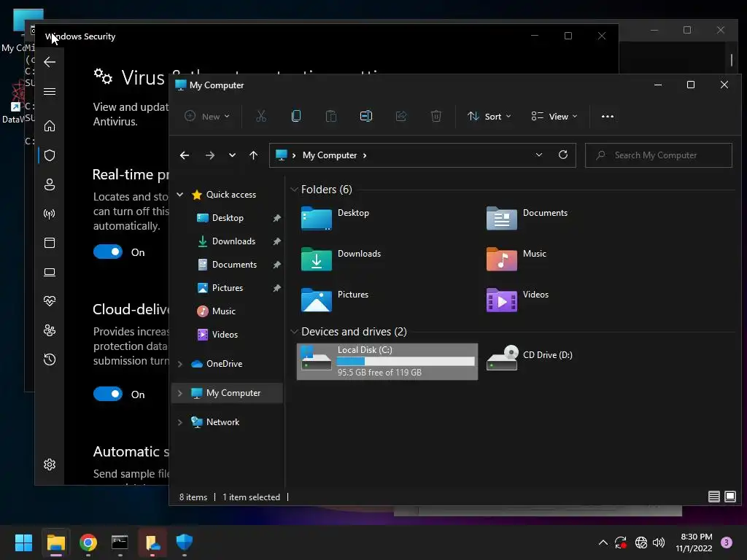Select Videos in navigation pane
Viewport: 747px width, 560px height.
point(225,334)
